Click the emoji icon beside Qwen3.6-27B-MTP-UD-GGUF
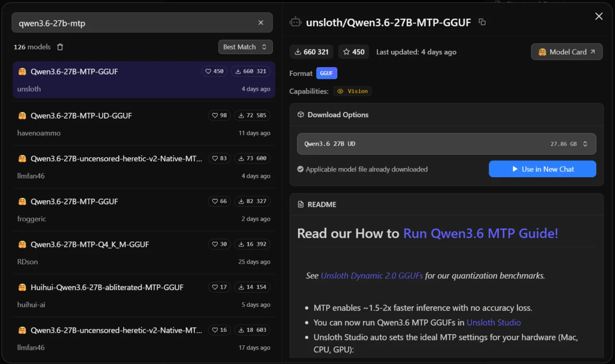The image size is (615, 364). (22, 116)
